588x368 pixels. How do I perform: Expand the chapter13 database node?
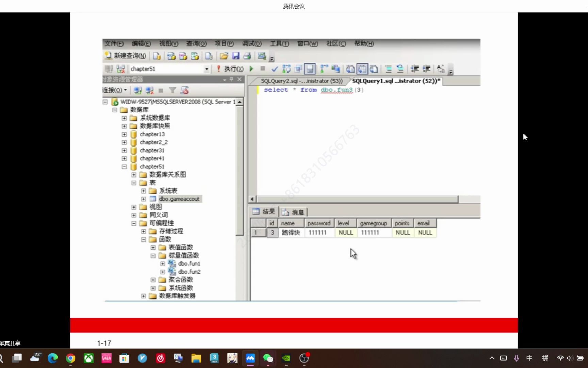(124, 134)
